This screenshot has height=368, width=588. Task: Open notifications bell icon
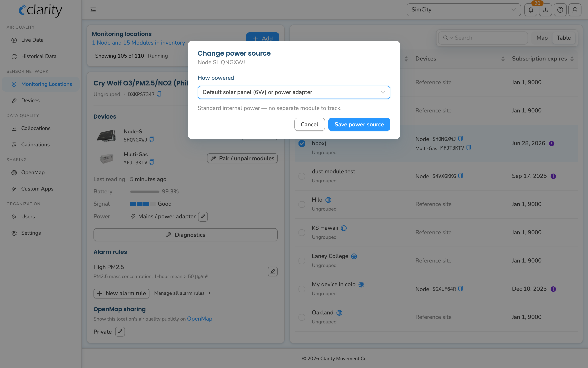click(531, 10)
